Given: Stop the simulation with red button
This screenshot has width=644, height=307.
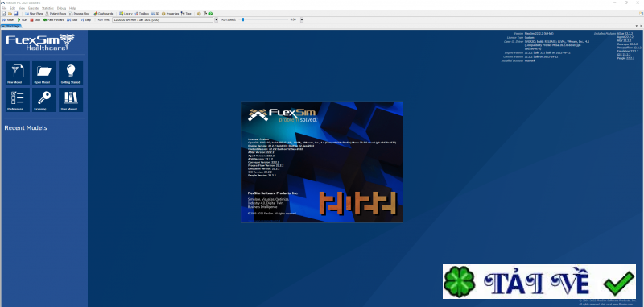Looking at the screenshot, I should pyautogui.click(x=35, y=19).
